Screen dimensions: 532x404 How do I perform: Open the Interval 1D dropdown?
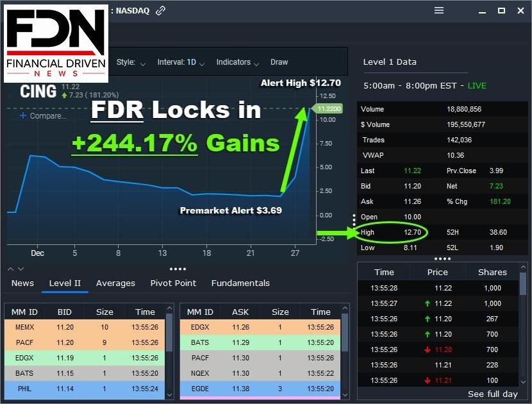[181, 62]
